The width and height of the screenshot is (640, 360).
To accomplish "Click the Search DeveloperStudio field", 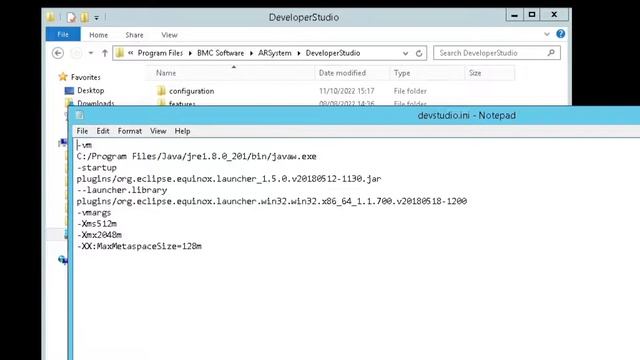I will coord(496,53).
